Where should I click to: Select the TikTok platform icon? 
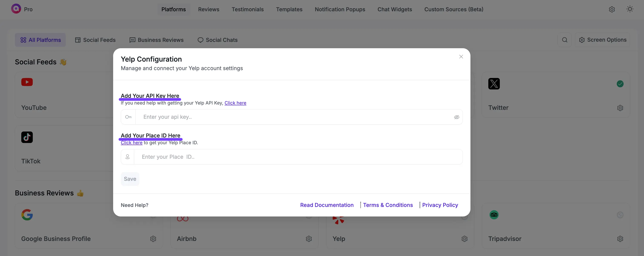click(27, 137)
